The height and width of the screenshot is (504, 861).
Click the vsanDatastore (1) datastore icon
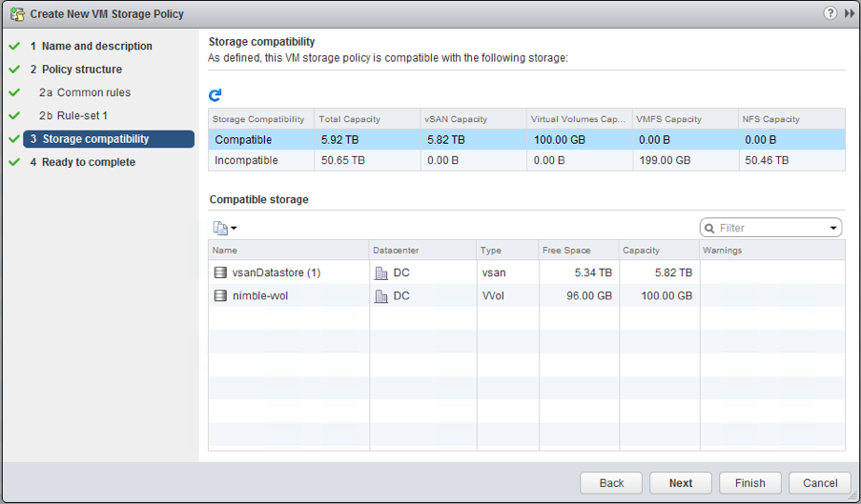pyautogui.click(x=221, y=272)
